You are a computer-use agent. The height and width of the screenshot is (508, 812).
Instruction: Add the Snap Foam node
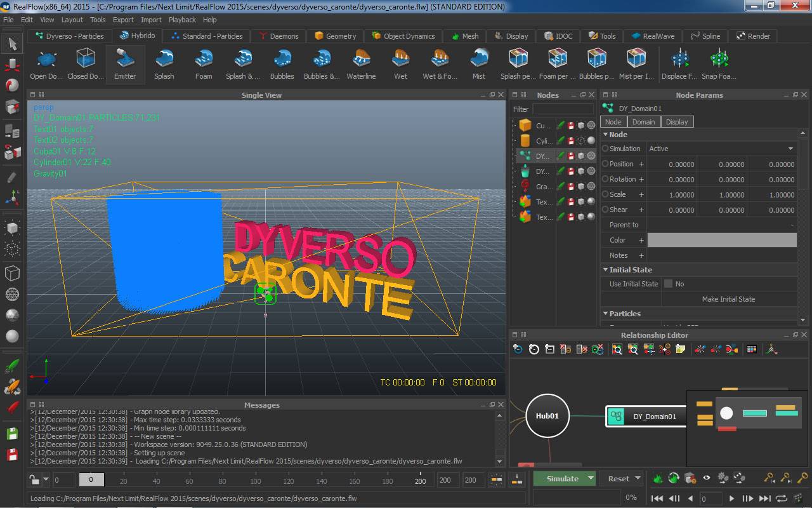pos(719,64)
